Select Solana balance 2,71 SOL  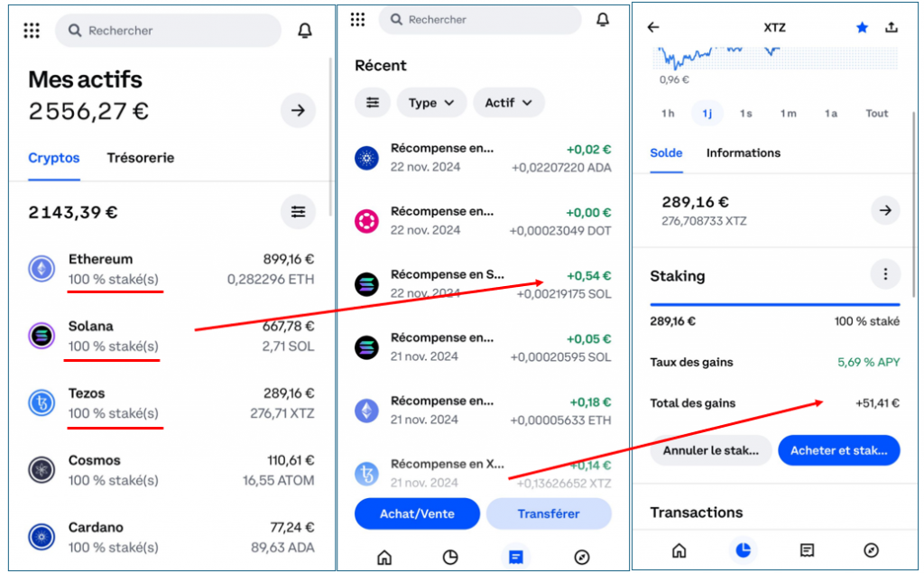pos(288,347)
